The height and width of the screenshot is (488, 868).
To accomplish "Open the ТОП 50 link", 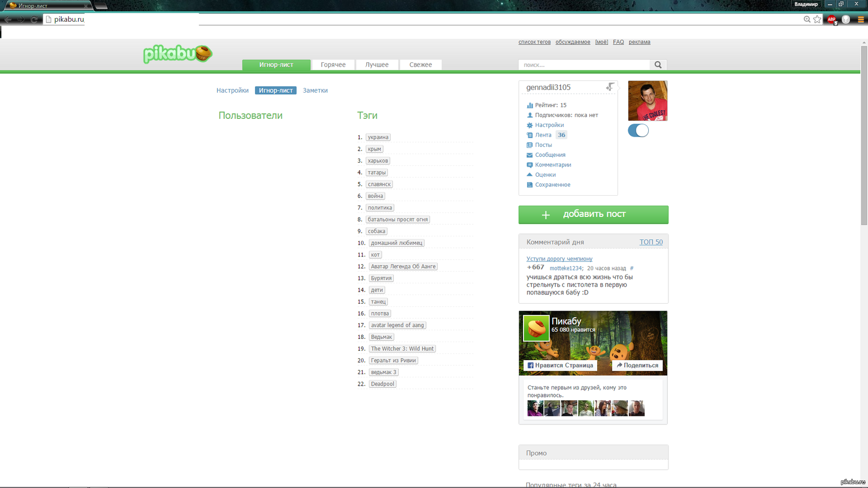I will click(x=651, y=242).
